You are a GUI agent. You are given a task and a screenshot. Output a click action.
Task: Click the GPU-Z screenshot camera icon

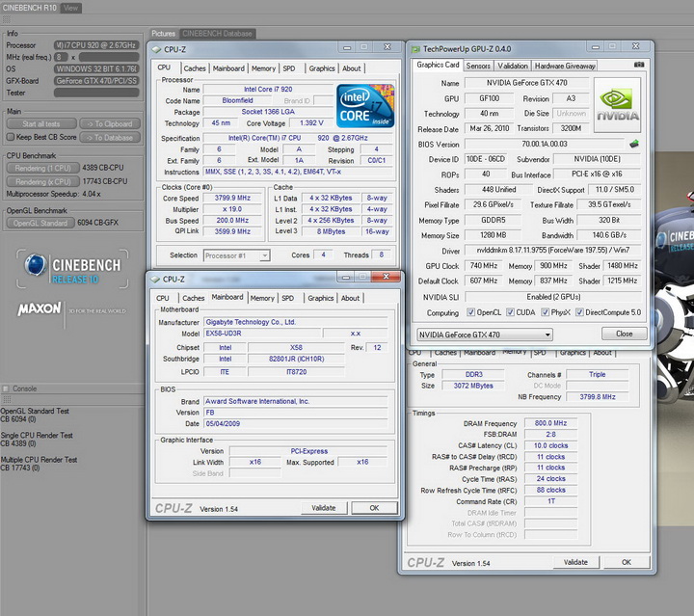pos(639,65)
